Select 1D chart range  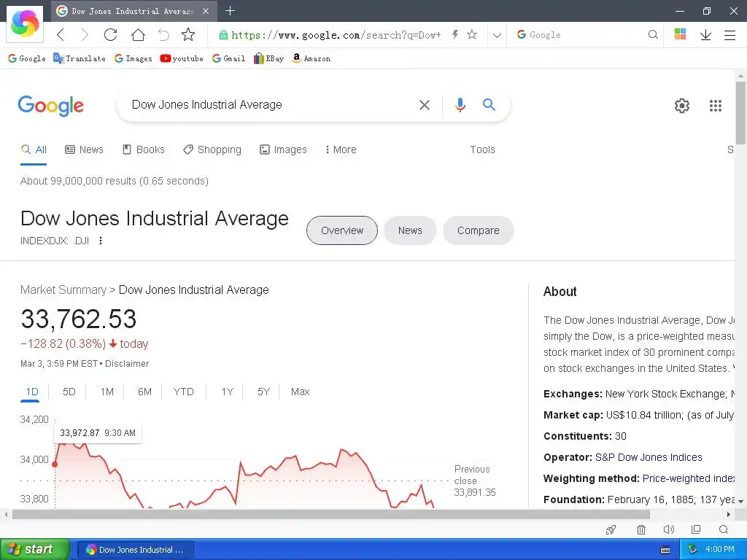tap(32, 392)
